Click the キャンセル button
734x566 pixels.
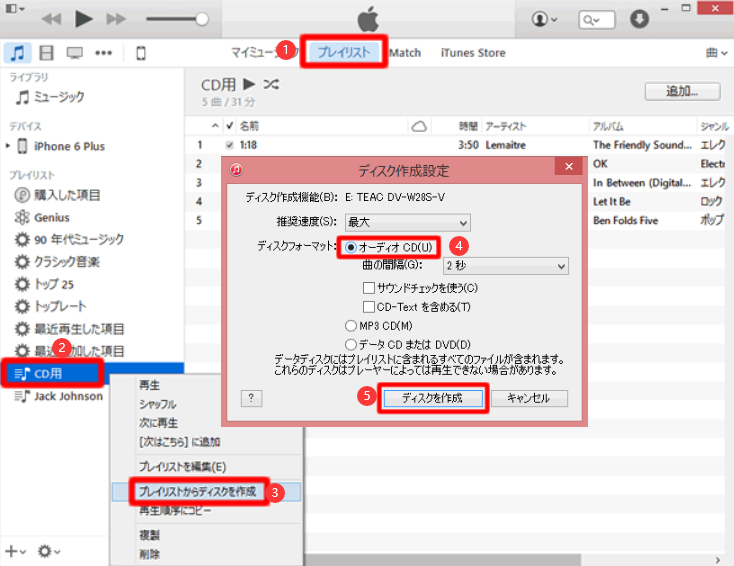pos(529,398)
